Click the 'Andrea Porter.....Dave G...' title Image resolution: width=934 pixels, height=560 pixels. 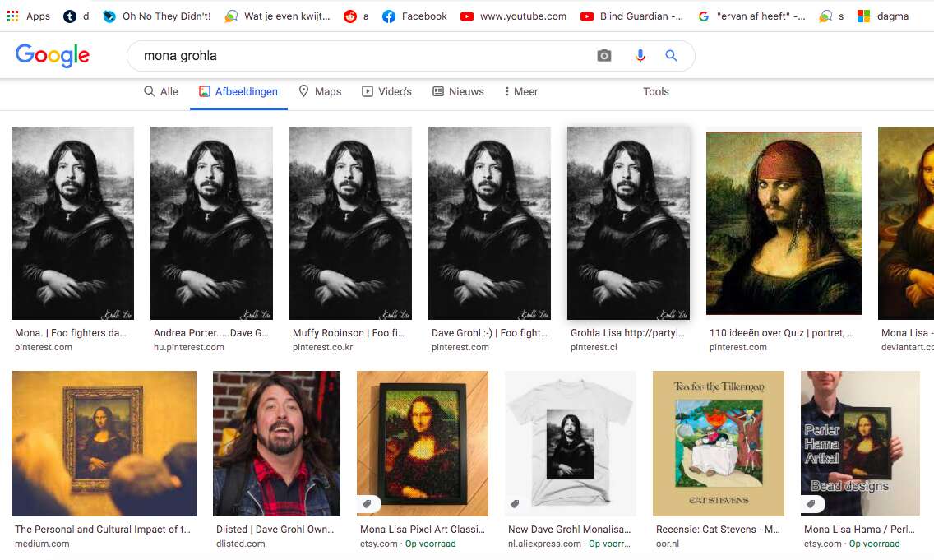[210, 332]
